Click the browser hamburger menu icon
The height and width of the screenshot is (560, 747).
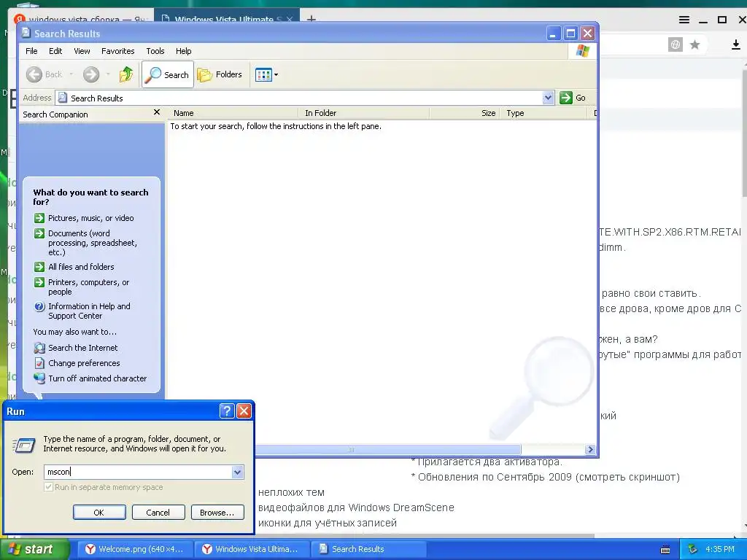[684, 20]
